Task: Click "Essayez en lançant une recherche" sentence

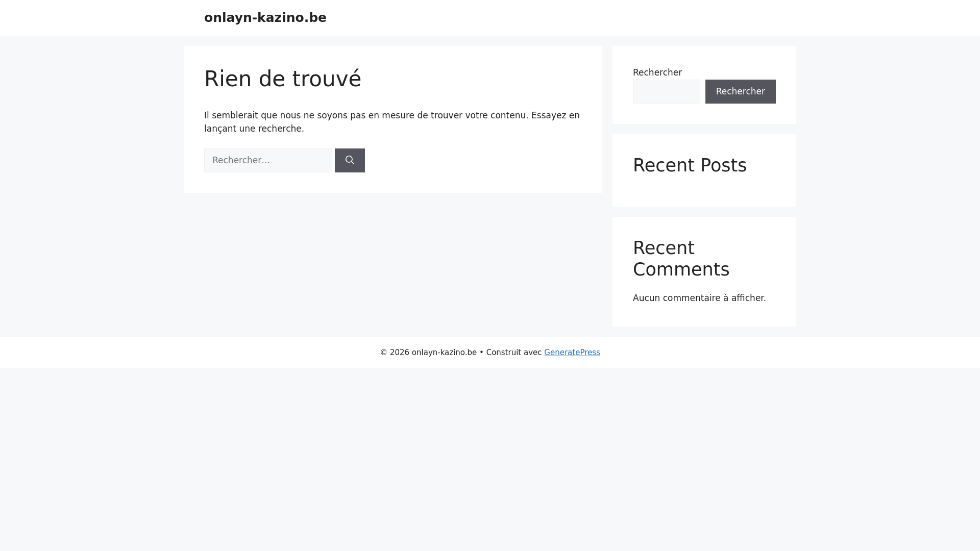Action: pyautogui.click(x=254, y=129)
